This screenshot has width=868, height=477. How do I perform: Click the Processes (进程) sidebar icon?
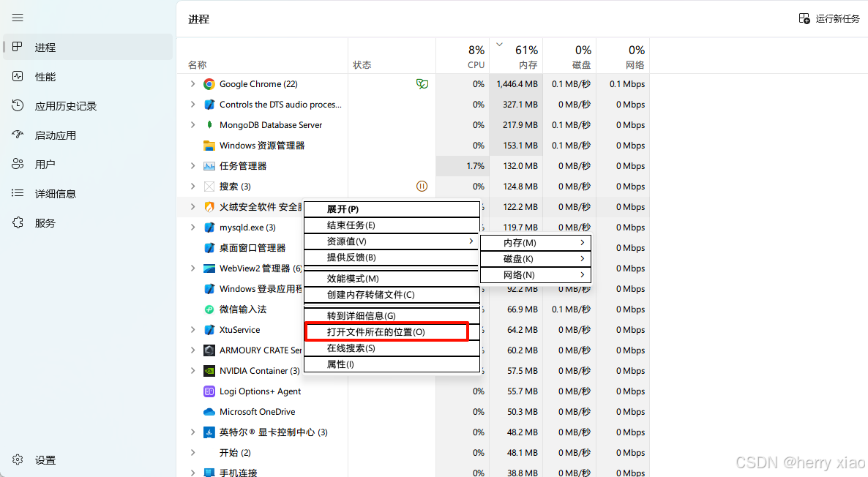(x=18, y=47)
